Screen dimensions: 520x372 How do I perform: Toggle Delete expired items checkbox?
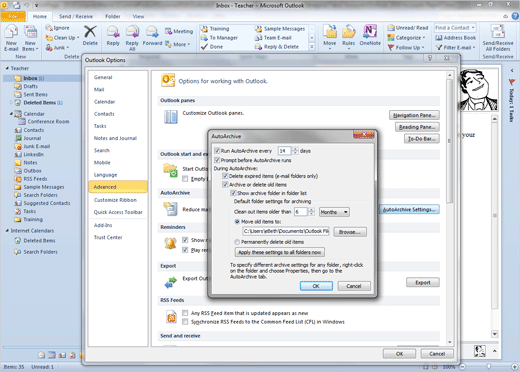tap(225, 176)
